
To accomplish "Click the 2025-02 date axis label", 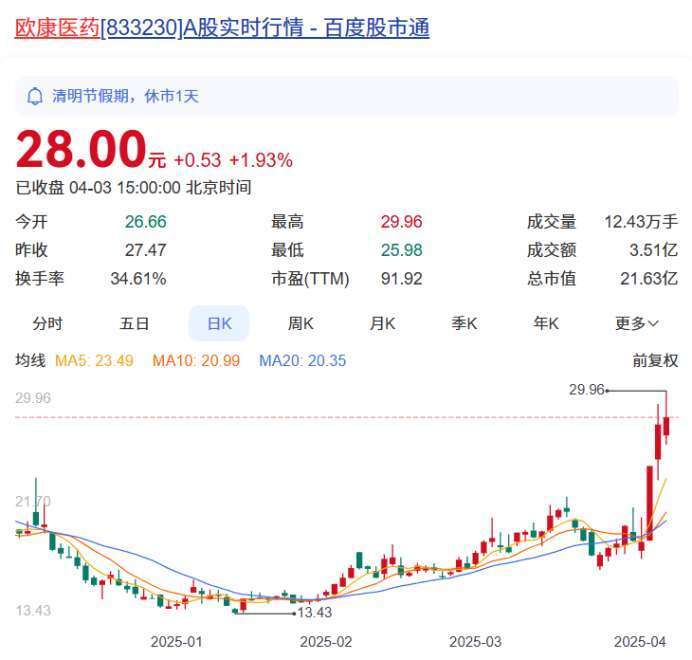I will coord(326,641).
